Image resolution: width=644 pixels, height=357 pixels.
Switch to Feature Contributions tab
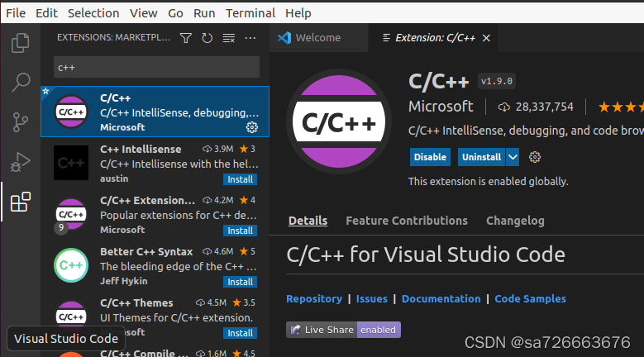point(407,221)
